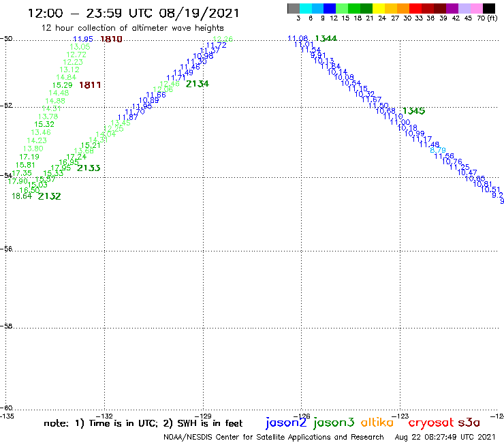Pick the orange swatch in the color scale
This screenshot has height=443, width=504.
[403, 8]
